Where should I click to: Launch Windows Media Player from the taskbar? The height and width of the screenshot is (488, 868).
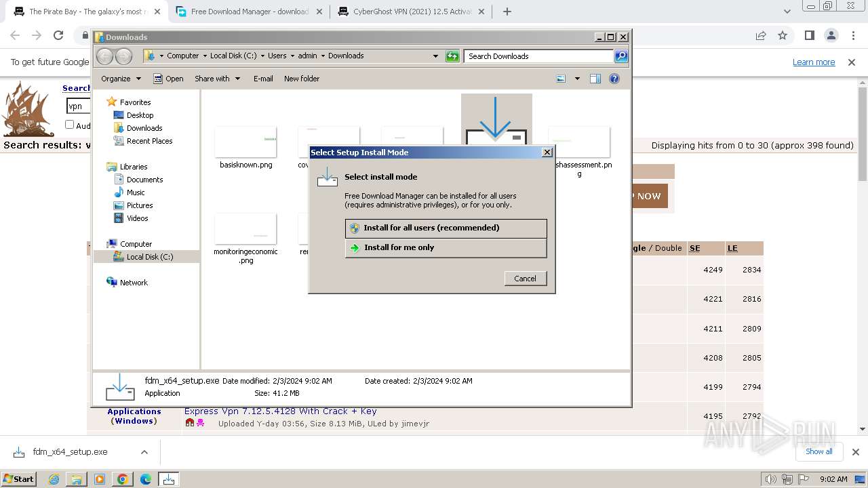click(100, 479)
